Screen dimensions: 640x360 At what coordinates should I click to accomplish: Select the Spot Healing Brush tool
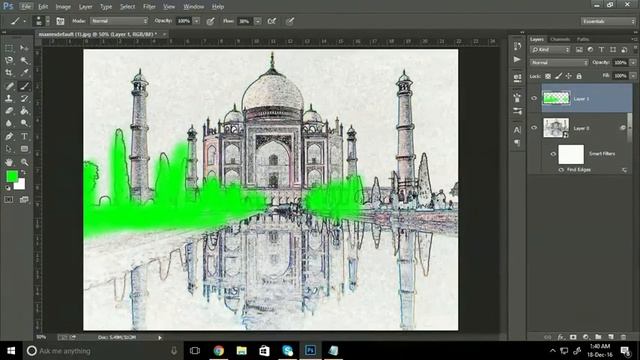coord(9,86)
